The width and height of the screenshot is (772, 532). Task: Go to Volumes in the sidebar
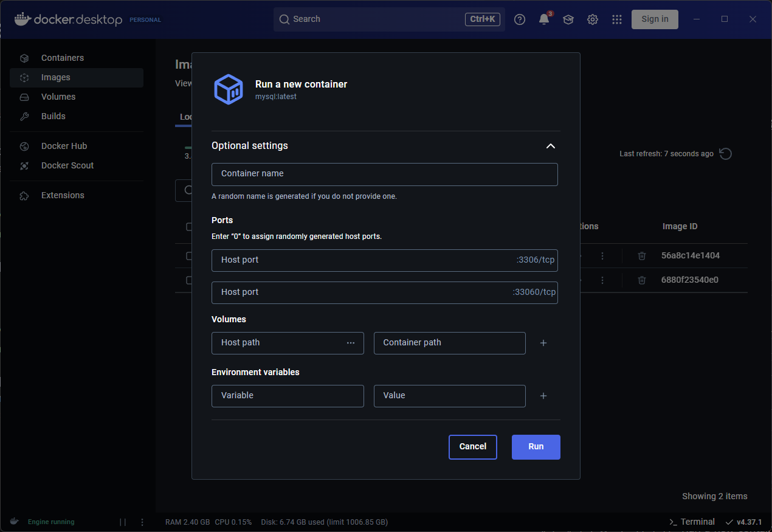tap(77, 97)
